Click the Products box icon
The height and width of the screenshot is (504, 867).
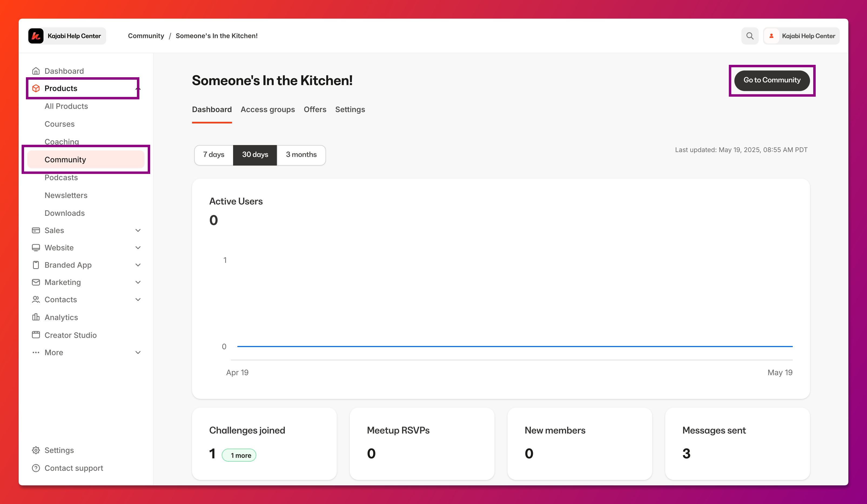point(36,88)
